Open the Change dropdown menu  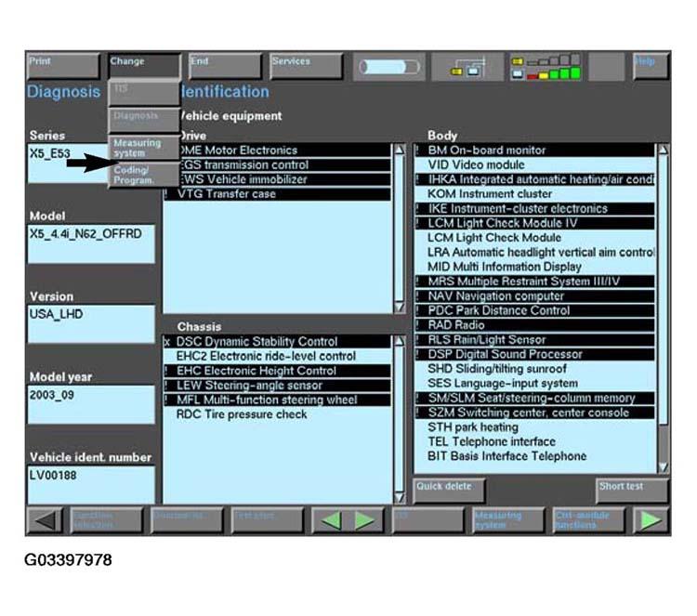pyautogui.click(x=144, y=65)
